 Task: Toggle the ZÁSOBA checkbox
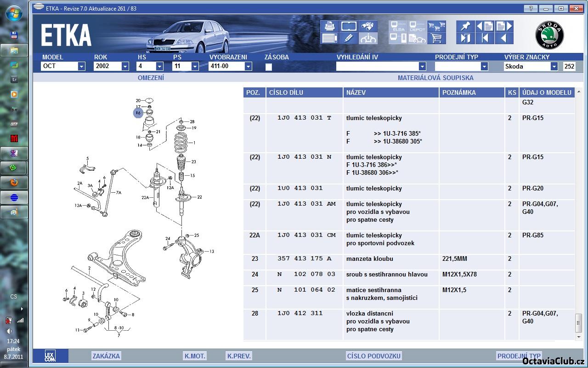(269, 67)
